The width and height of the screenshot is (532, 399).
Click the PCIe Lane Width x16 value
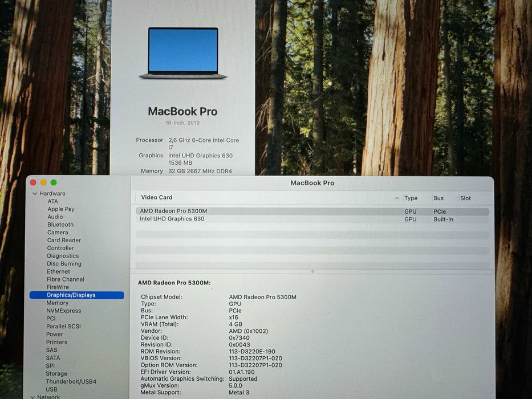[x=233, y=317]
